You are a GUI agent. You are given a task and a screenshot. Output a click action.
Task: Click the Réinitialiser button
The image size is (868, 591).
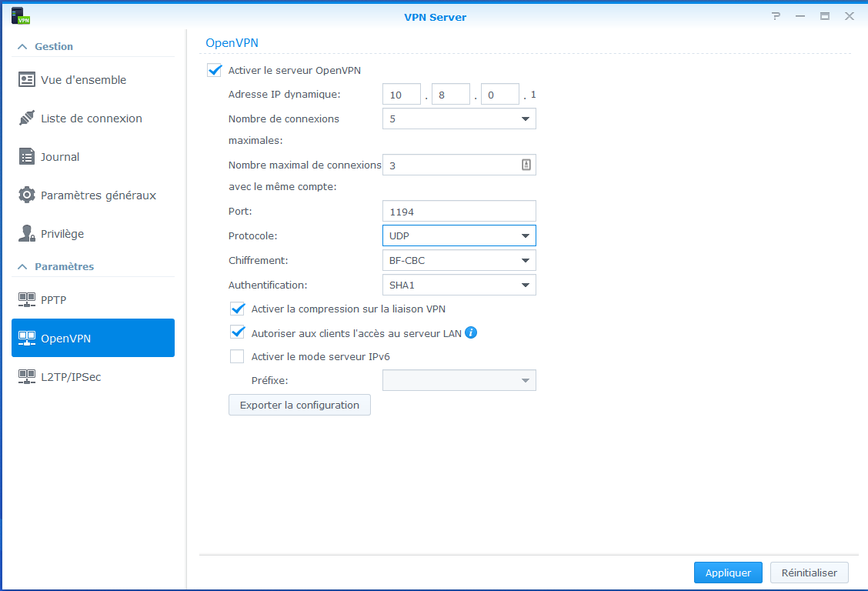click(810, 573)
